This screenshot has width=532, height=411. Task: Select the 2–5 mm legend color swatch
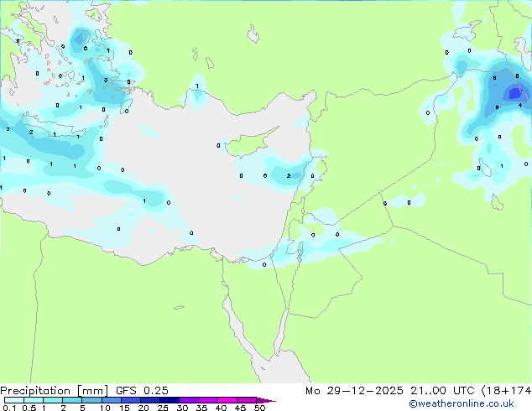click(72, 400)
